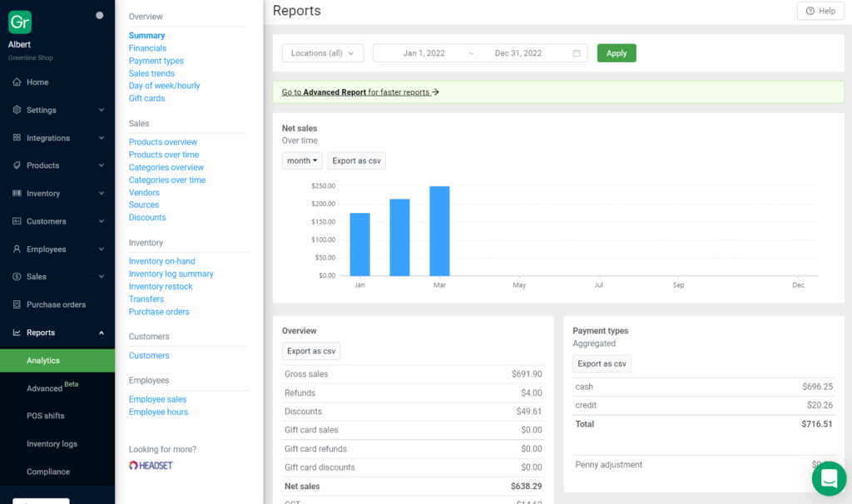The image size is (852, 504).
Task: Open the Locations (all) dropdown
Action: point(323,53)
